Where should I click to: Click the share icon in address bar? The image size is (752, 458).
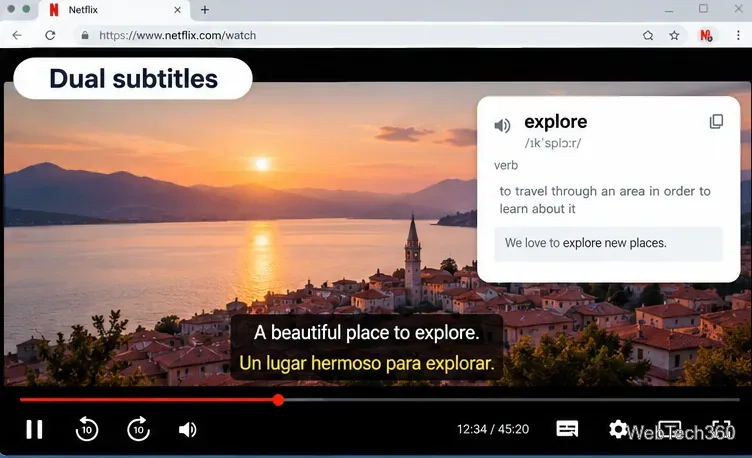coord(648,35)
